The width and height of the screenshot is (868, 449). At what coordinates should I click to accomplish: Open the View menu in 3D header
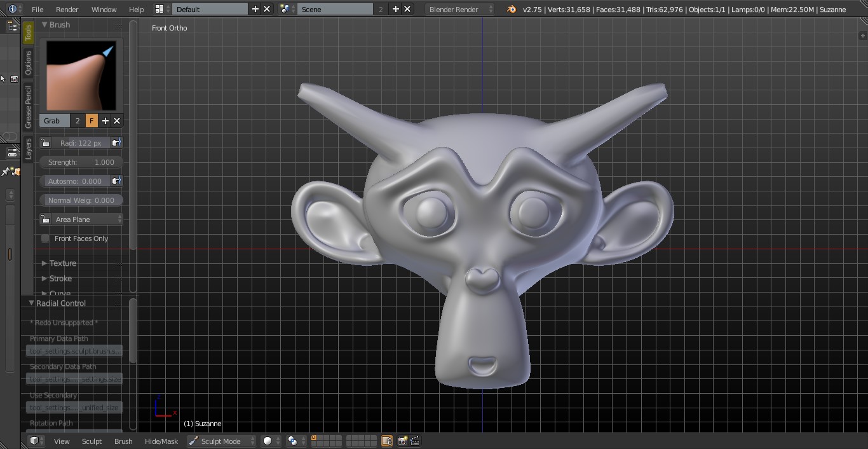click(62, 441)
